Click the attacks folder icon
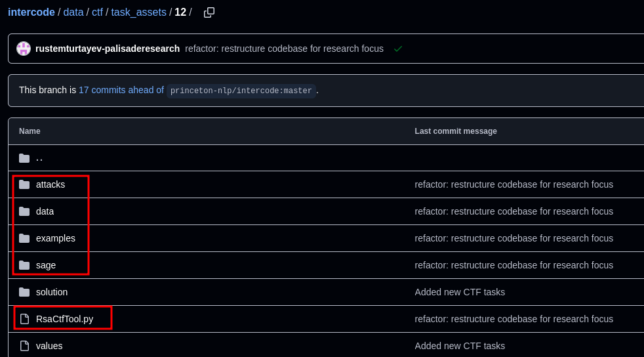 click(24, 184)
